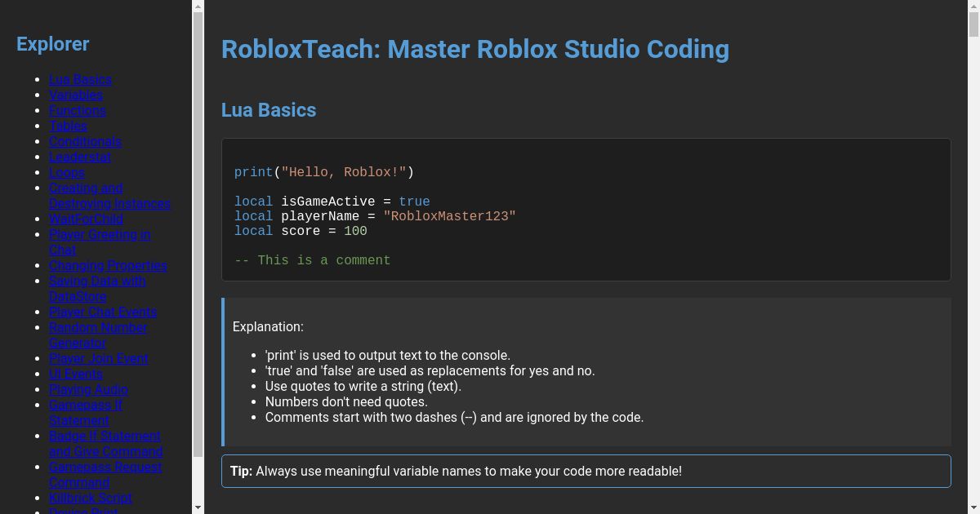Viewport: 980px width, 514px height.
Task: Open Gamepass If Statement link
Action: tap(86, 413)
